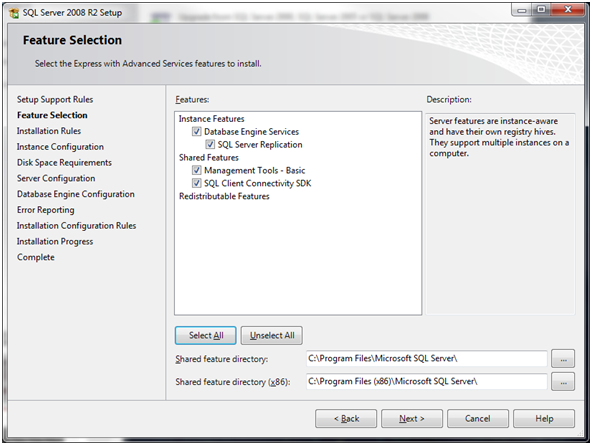The height and width of the screenshot is (445, 592).
Task: Uncheck Database Engine Services feature
Action: click(196, 131)
